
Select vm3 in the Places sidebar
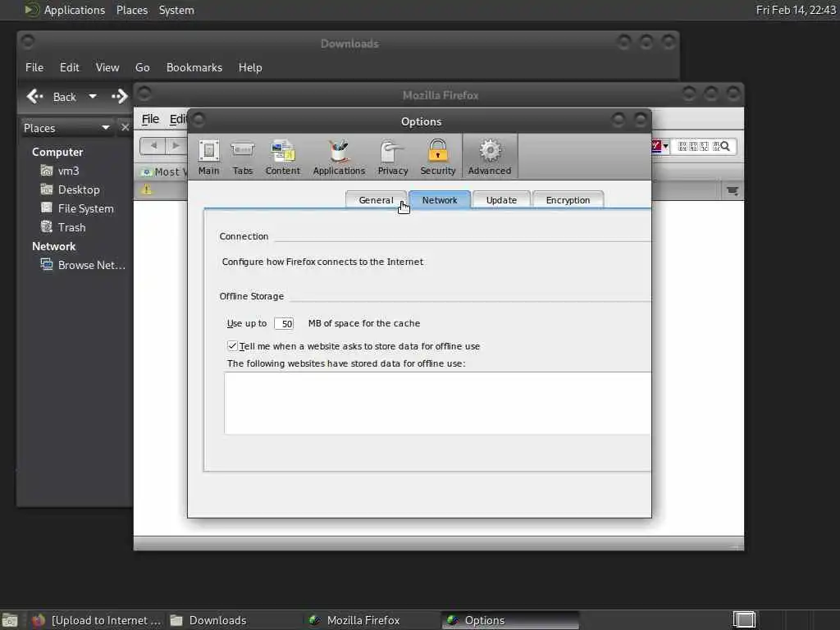[x=60, y=171]
